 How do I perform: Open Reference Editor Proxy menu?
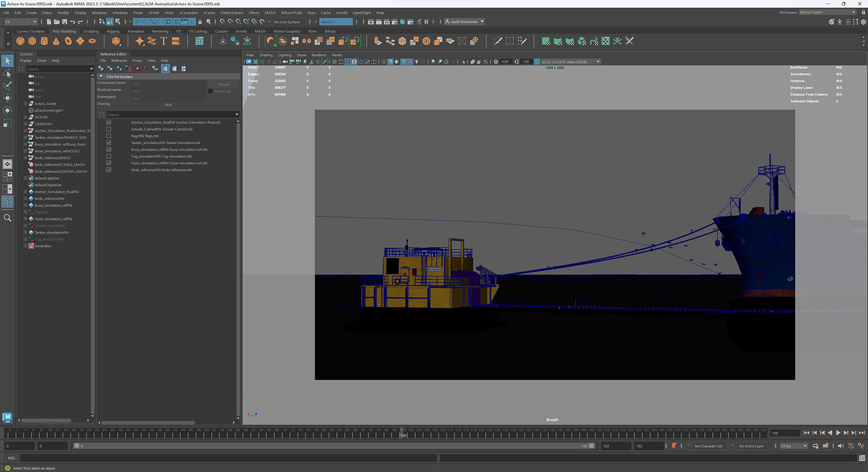click(137, 60)
